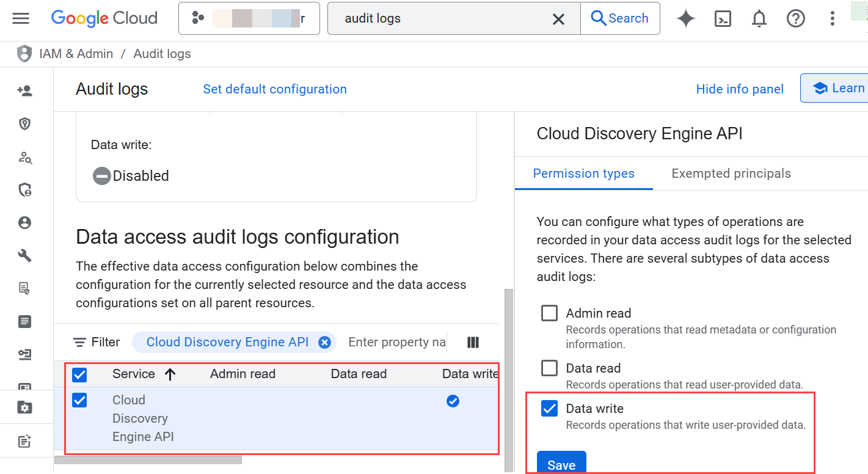The width and height of the screenshot is (868, 474).
Task: Click the Save button
Action: (561, 464)
